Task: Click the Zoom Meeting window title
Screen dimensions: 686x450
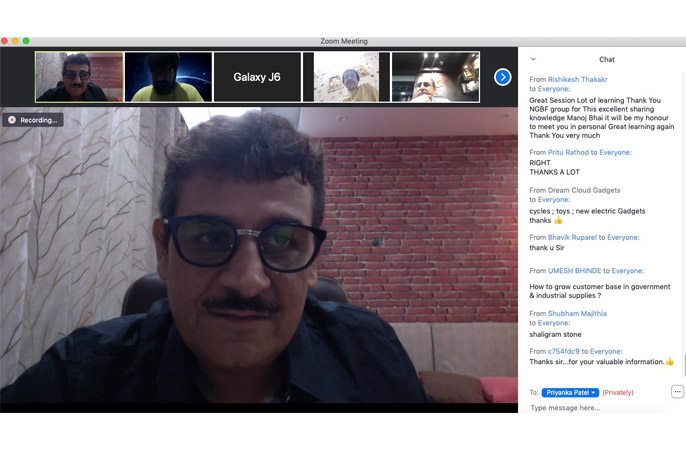Action: tap(344, 41)
